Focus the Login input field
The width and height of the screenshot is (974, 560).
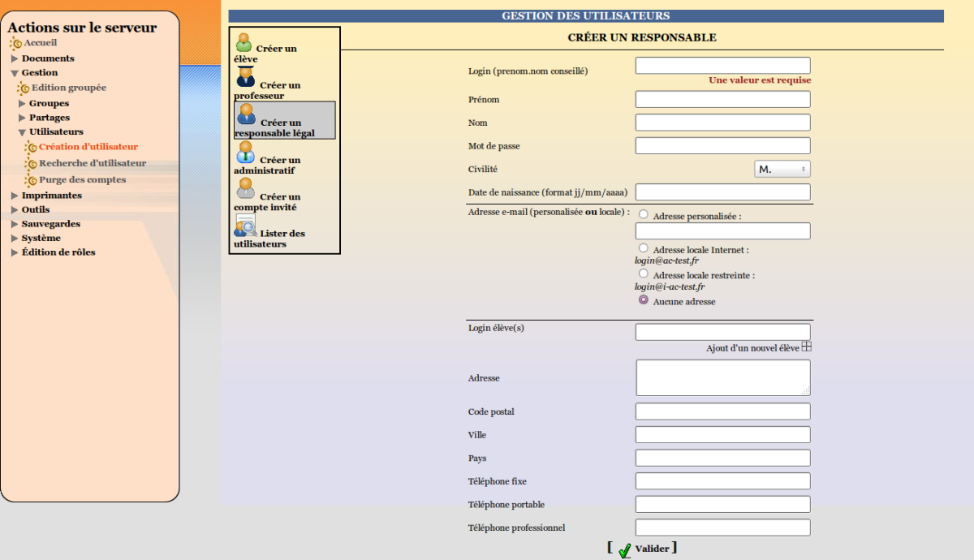(723, 66)
